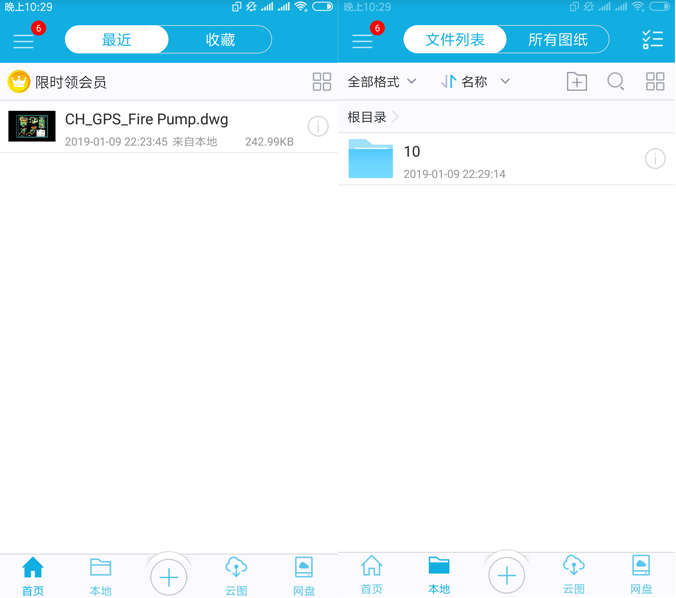Image resolution: width=676 pixels, height=598 pixels.
Task: Expand 全部格式 format filter dropdown
Action: pyautogui.click(x=382, y=81)
